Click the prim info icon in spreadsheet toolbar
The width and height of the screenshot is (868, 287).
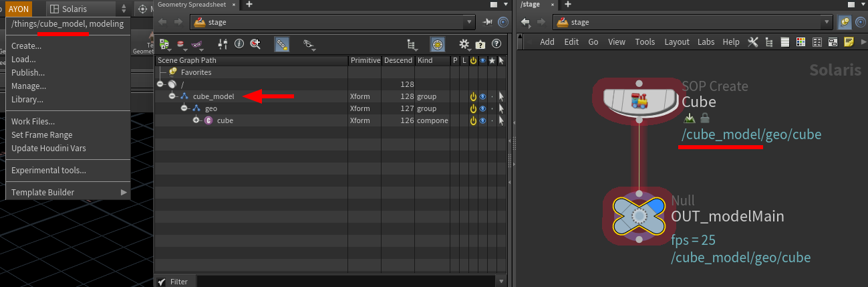[239, 45]
